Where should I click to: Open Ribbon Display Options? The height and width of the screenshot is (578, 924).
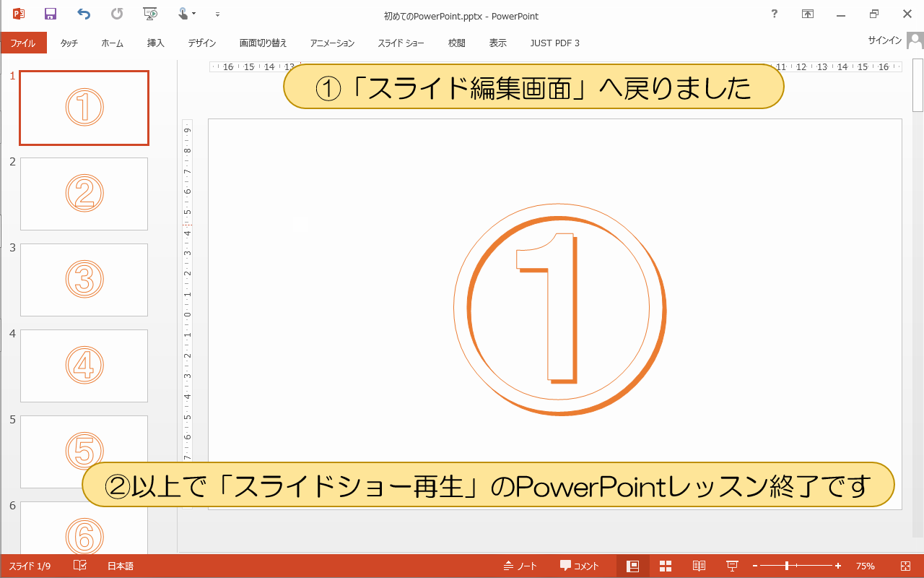[x=808, y=14]
